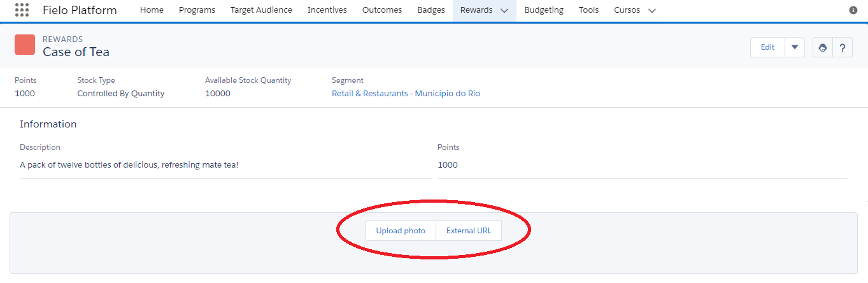Open the Programs tab
This screenshot has width=868, height=283.
[x=197, y=10]
